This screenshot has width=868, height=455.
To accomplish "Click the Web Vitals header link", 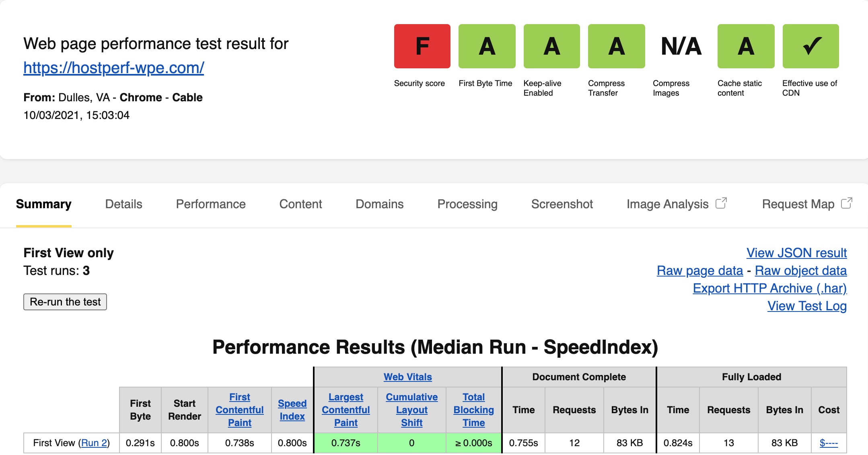I will point(408,377).
